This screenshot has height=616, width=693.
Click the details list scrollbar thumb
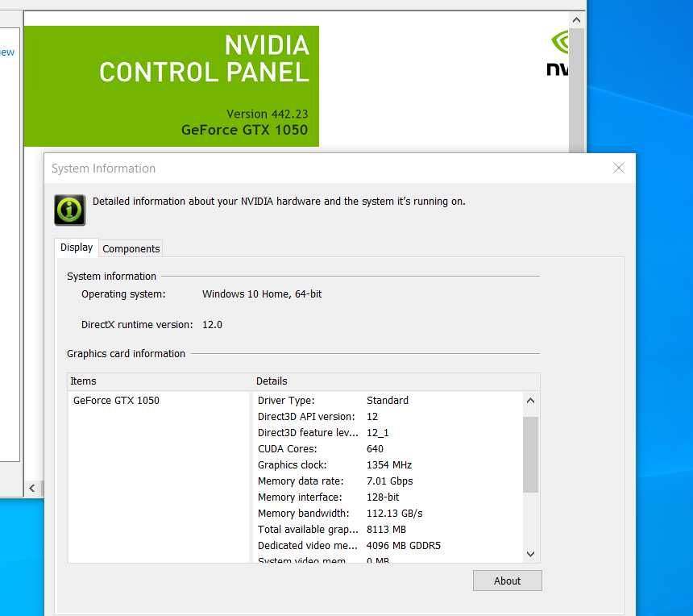[530, 455]
